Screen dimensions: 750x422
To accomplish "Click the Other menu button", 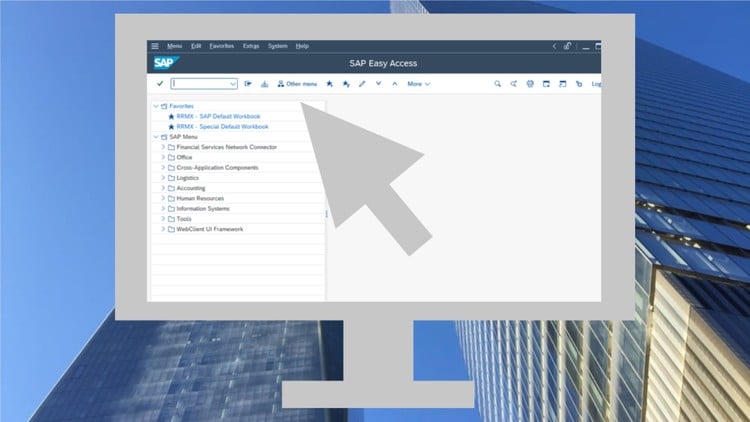I will point(297,84).
